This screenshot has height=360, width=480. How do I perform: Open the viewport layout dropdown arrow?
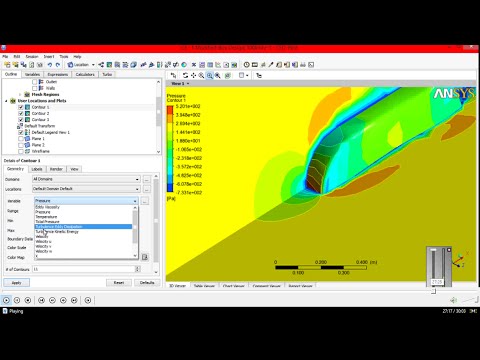pos(247,76)
